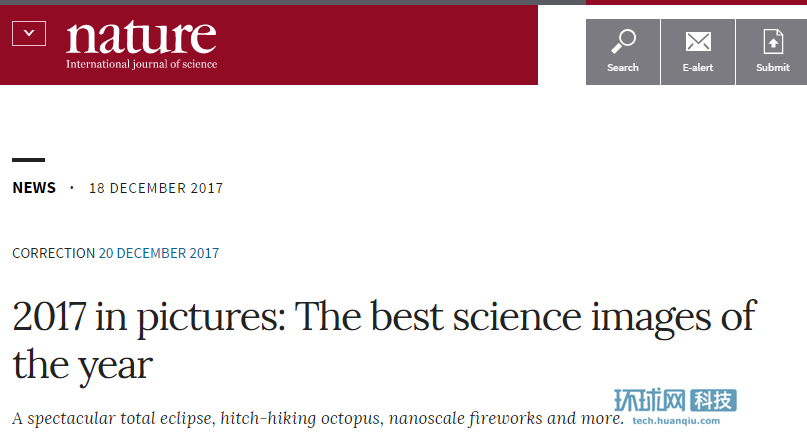807x442 pixels.
Task: Click the subtitle about total eclipse
Action: (x=318, y=418)
